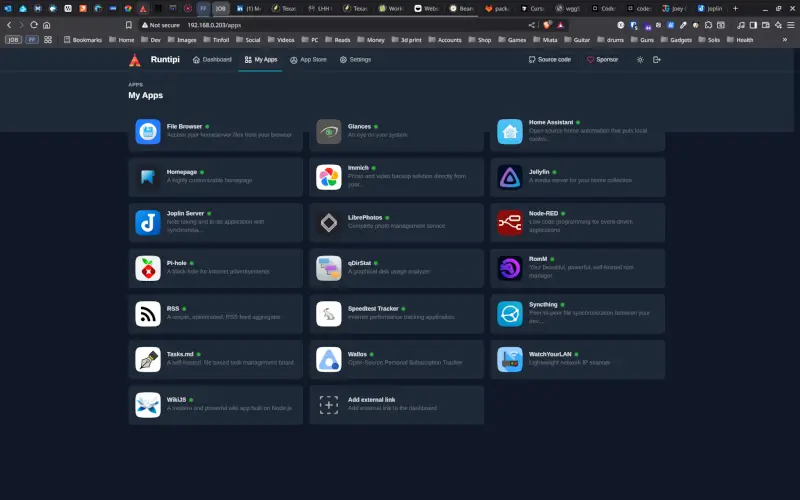Click the browser home button

(x=46, y=25)
